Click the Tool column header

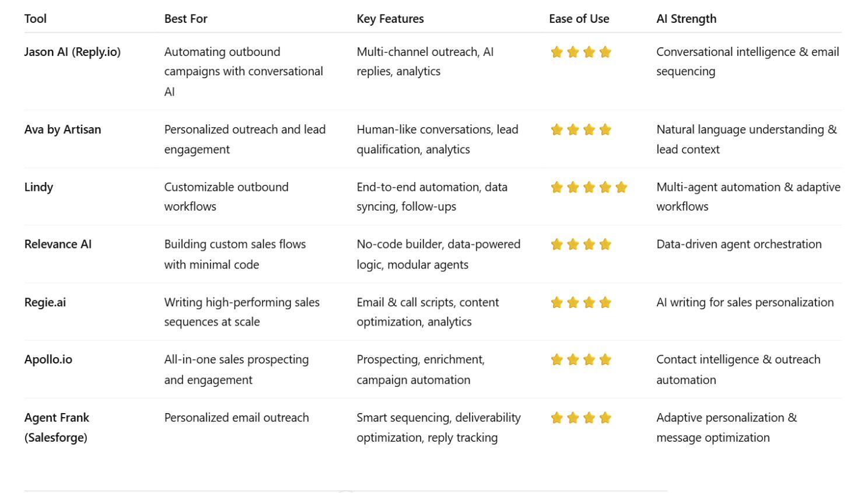tap(36, 19)
